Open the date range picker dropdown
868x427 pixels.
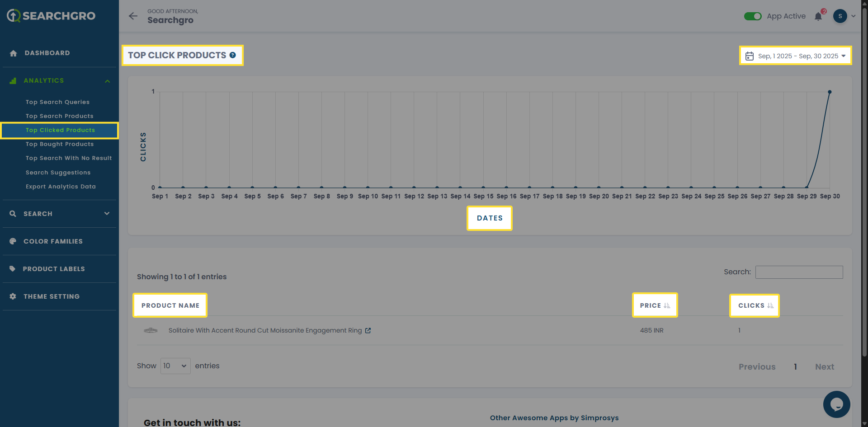point(795,56)
